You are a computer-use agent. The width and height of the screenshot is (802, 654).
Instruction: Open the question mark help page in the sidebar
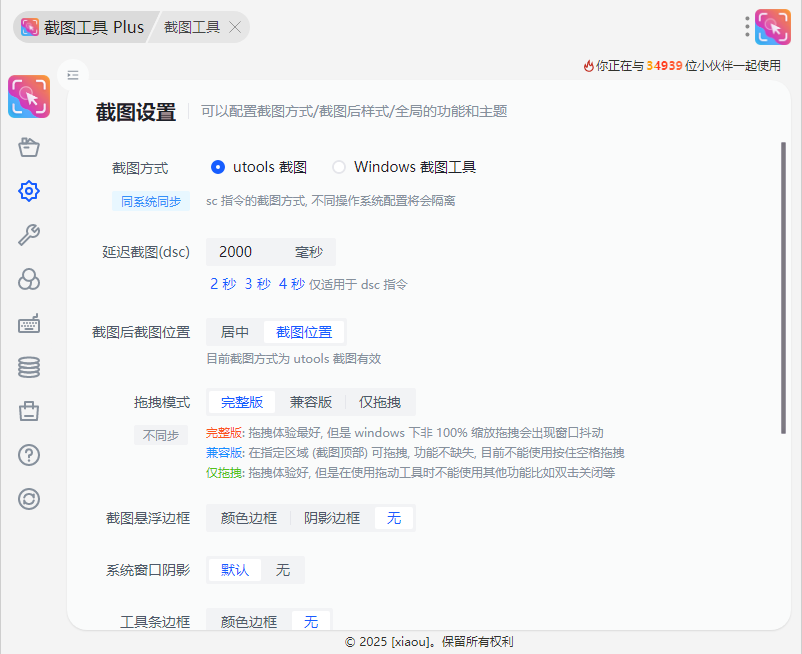29,455
